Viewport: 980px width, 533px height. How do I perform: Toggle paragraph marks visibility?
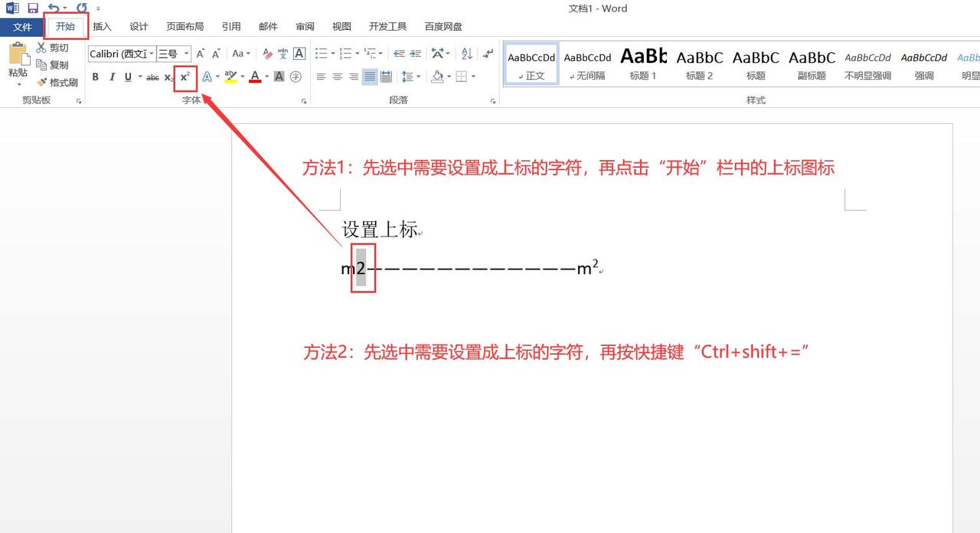click(x=488, y=54)
